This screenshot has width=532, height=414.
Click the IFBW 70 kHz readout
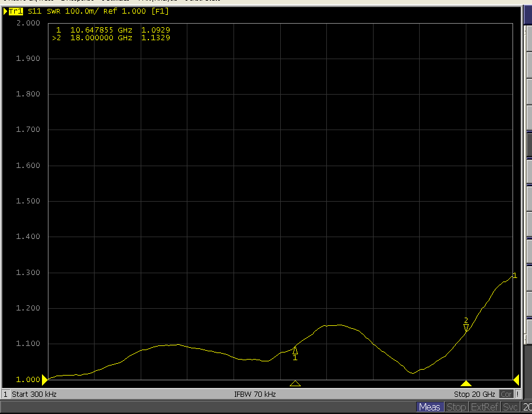[x=255, y=394]
